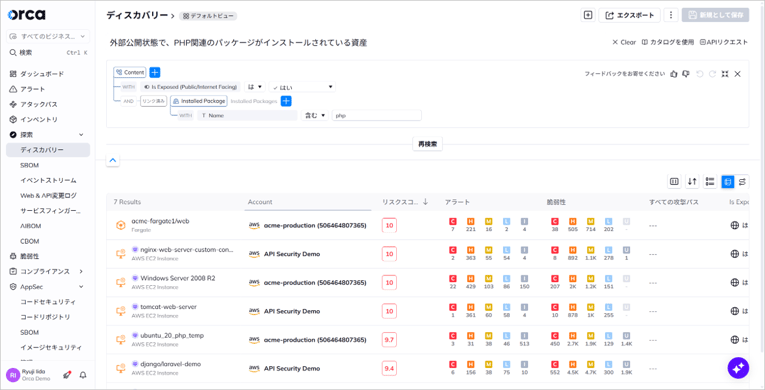This screenshot has height=390, width=765.
Task: Open the add-panel icon beside エクスポート
Action: (x=588, y=15)
